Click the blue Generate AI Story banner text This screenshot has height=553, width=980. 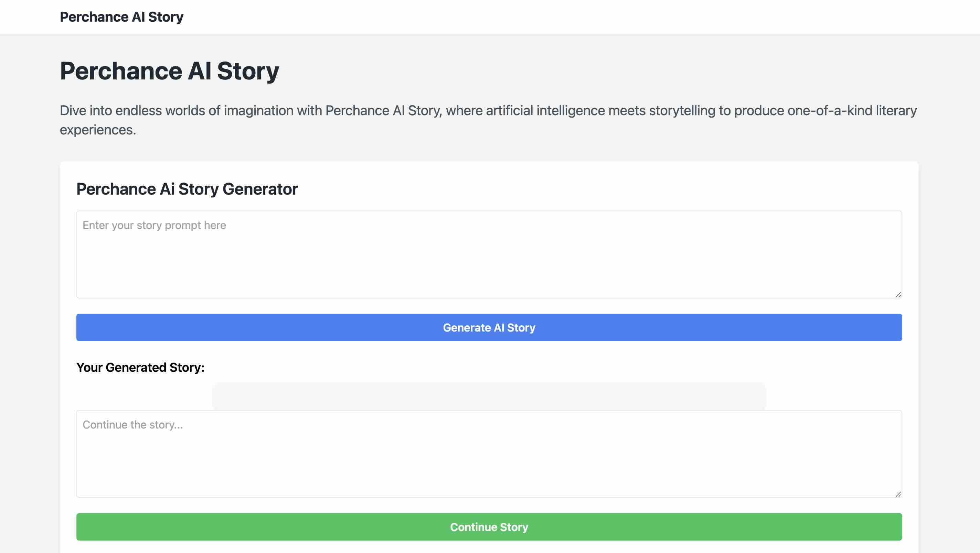489,327
